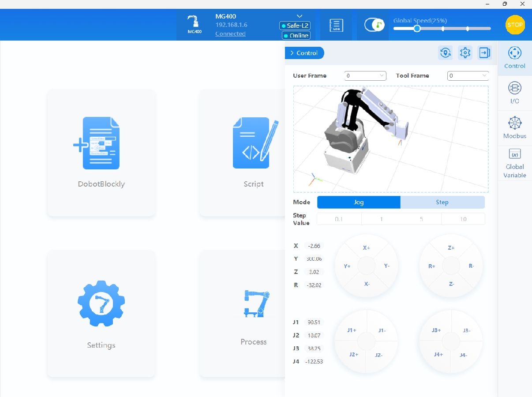Image resolution: width=532 pixels, height=397 pixels.
Task: Open the Control sidebar tab
Action: (515, 58)
